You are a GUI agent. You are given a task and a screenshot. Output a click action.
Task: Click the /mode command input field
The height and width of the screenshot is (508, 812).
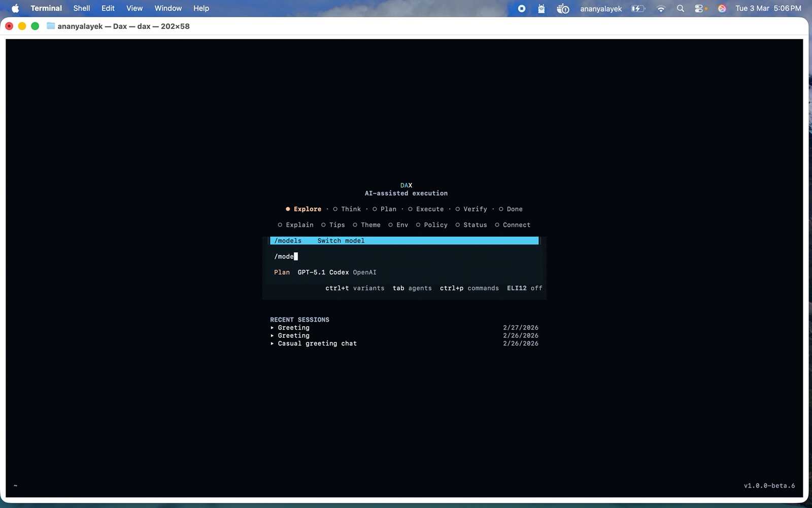pos(404,256)
